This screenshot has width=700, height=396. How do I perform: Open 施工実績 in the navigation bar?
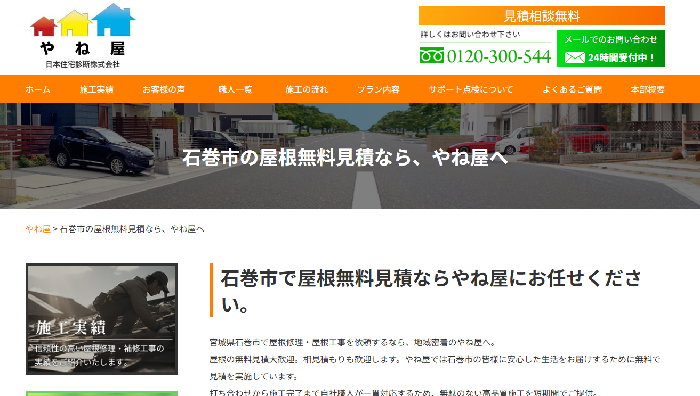click(x=96, y=89)
